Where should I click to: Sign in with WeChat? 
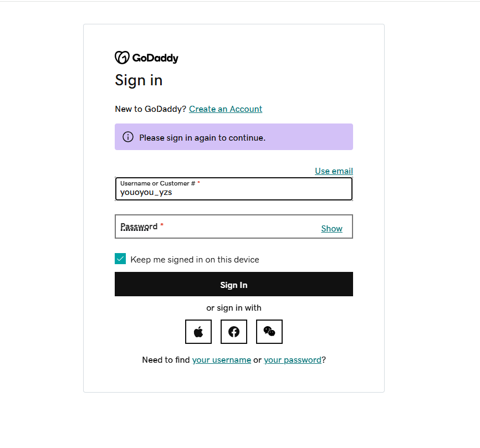click(x=269, y=331)
